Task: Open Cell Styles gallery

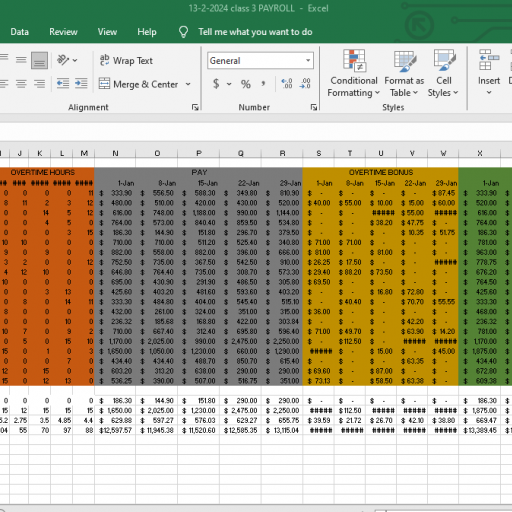Action: pyautogui.click(x=443, y=73)
